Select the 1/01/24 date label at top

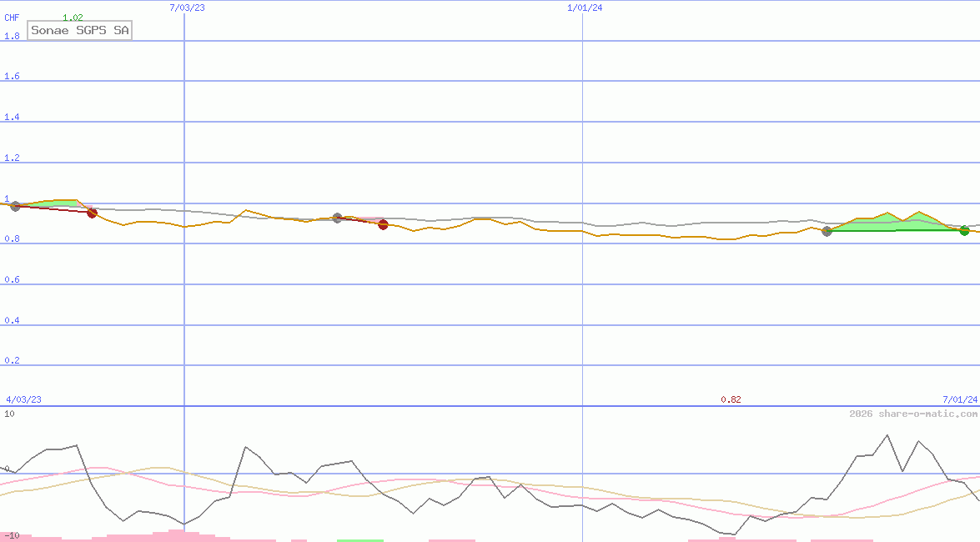(x=585, y=8)
